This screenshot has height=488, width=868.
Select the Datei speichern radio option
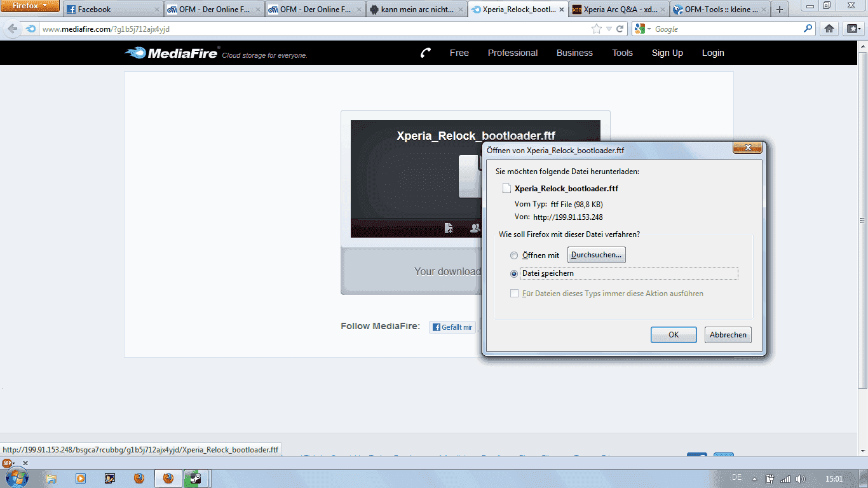(x=514, y=274)
